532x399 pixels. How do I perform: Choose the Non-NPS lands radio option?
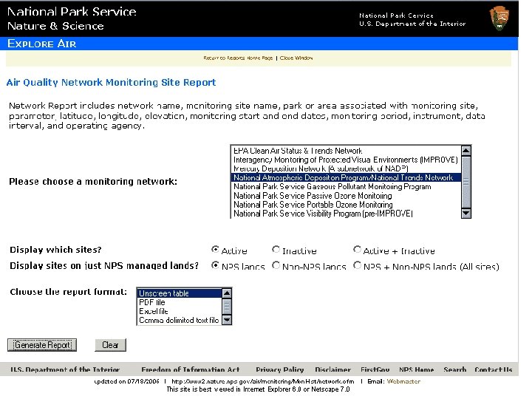point(276,265)
